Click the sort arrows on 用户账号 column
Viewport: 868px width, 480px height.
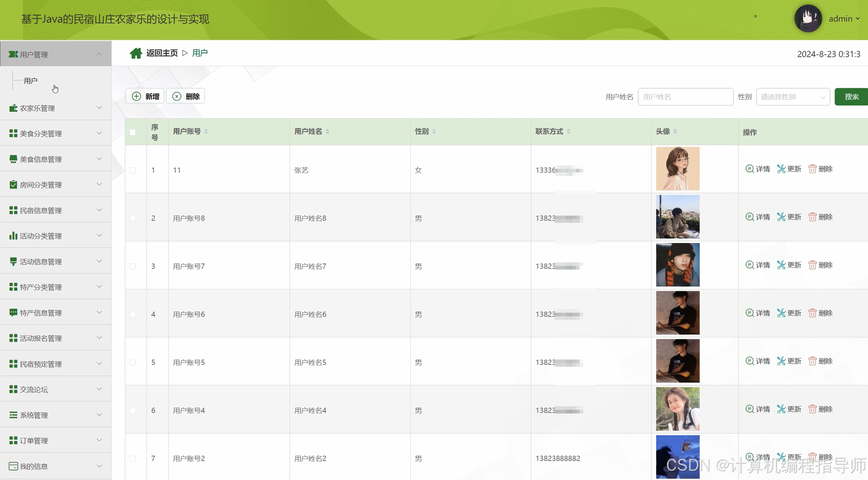(x=206, y=131)
